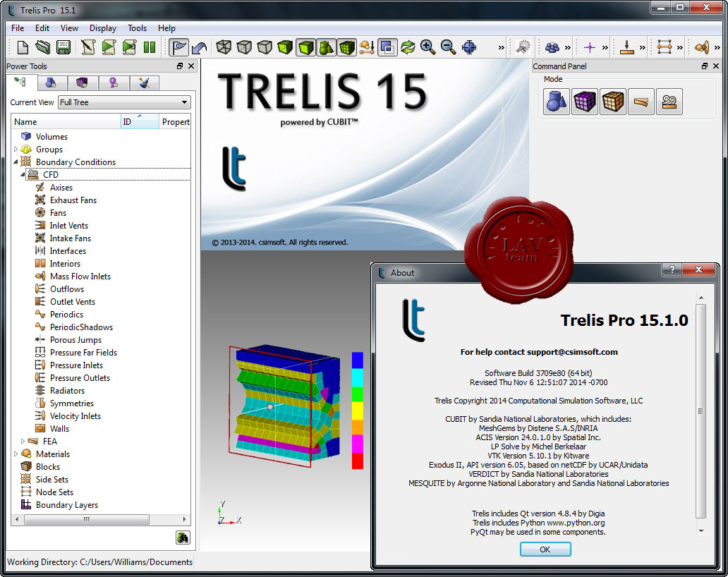Expand overflow chevron beside people group icon
Viewport: 728px width, 577px height.
[x=568, y=47]
